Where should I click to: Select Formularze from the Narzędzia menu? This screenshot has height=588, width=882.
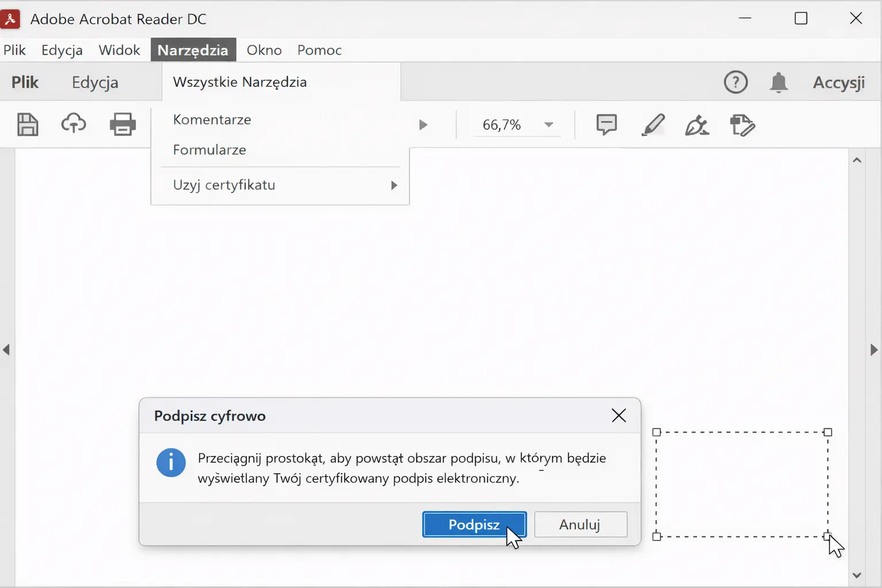pyautogui.click(x=210, y=150)
